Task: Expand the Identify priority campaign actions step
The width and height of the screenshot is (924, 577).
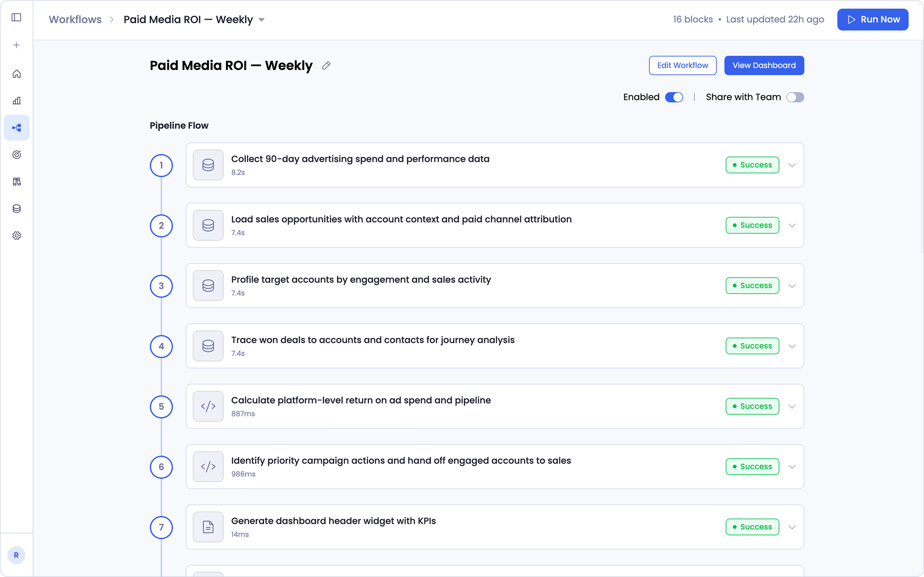Action: point(792,467)
